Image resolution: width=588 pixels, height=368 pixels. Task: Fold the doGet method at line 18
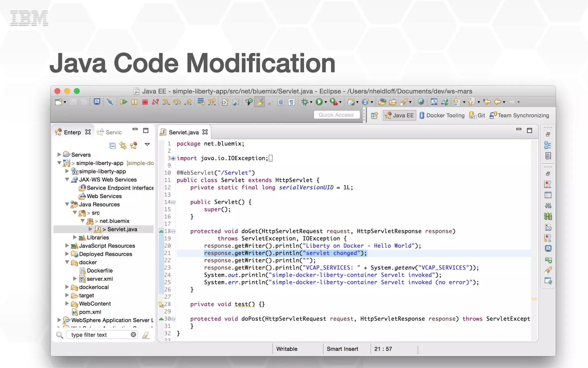pyautogui.click(x=173, y=231)
